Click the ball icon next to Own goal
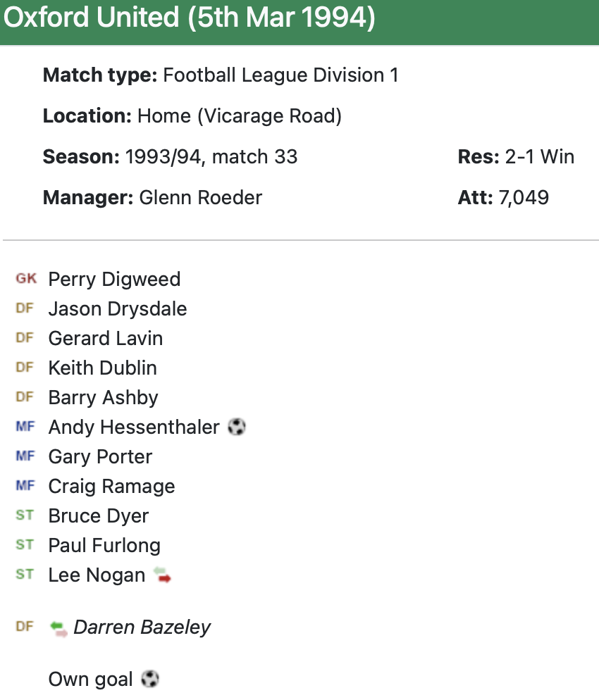The width and height of the screenshot is (599, 700). click(x=149, y=679)
